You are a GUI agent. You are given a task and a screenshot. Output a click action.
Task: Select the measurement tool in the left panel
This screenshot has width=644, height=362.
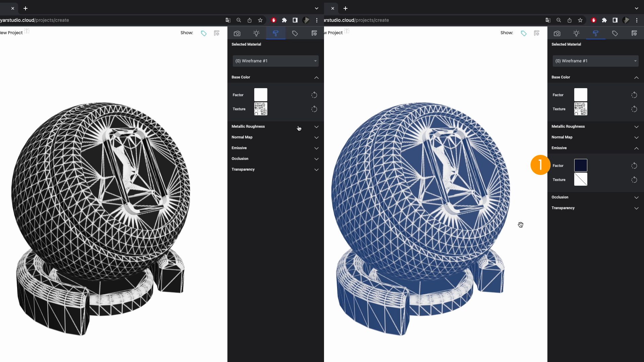[314, 33]
